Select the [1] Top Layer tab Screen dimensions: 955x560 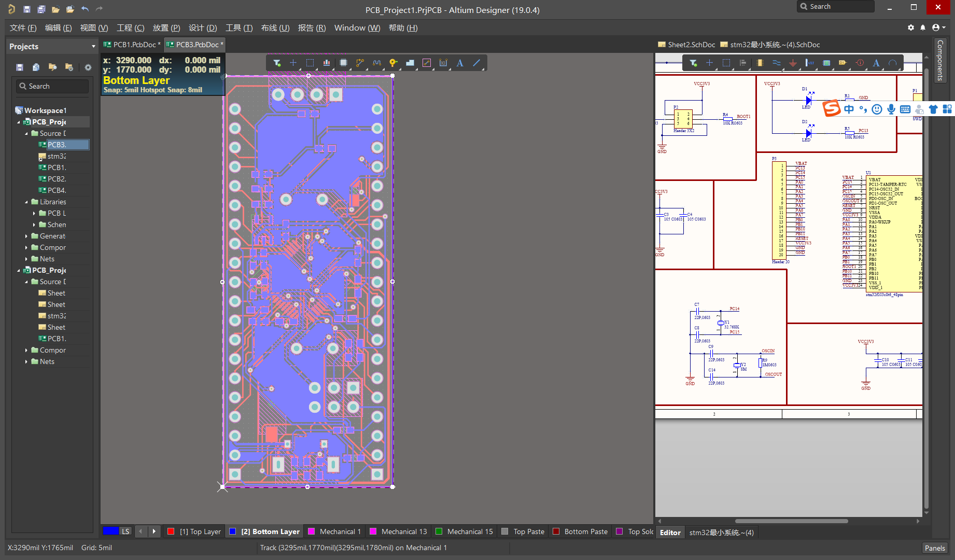(x=194, y=531)
